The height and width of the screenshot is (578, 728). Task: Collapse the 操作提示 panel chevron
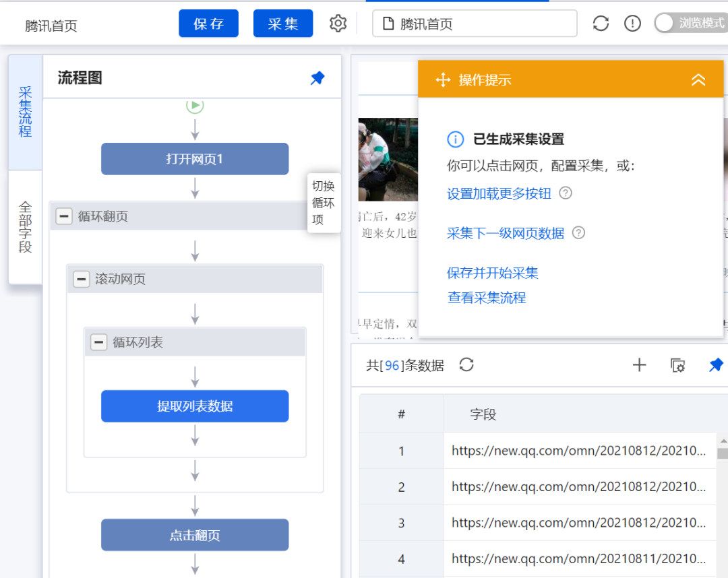pos(698,79)
